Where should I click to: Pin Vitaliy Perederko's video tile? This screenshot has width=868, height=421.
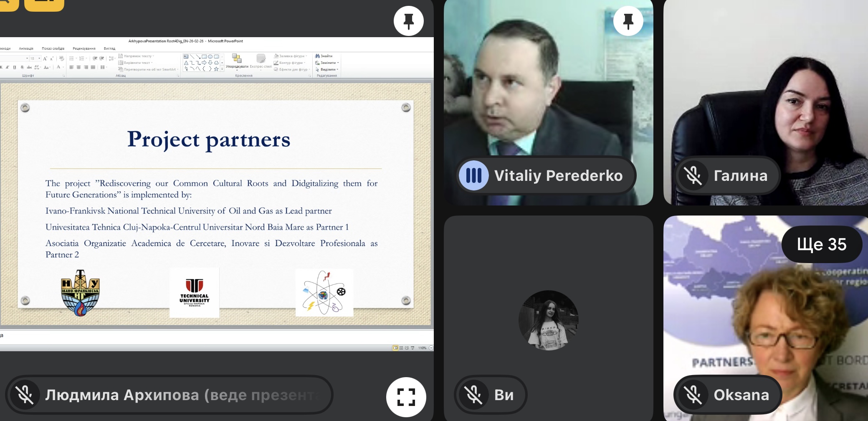pyautogui.click(x=628, y=21)
